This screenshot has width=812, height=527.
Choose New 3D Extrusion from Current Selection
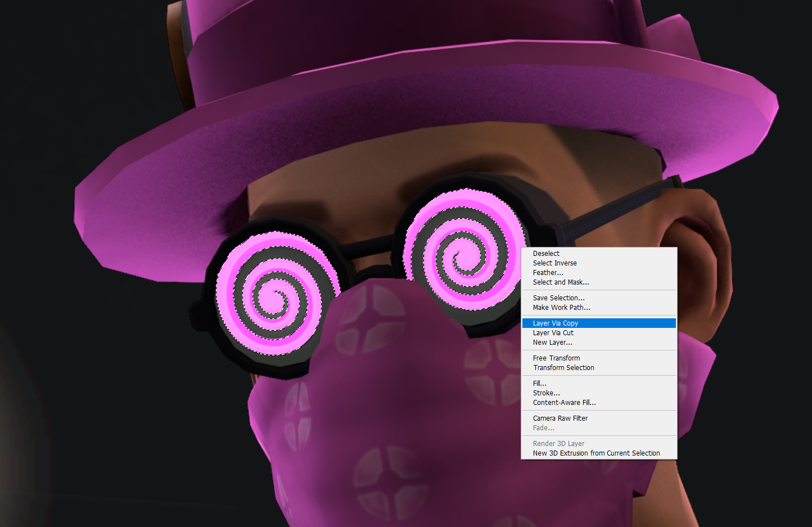(x=599, y=453)
